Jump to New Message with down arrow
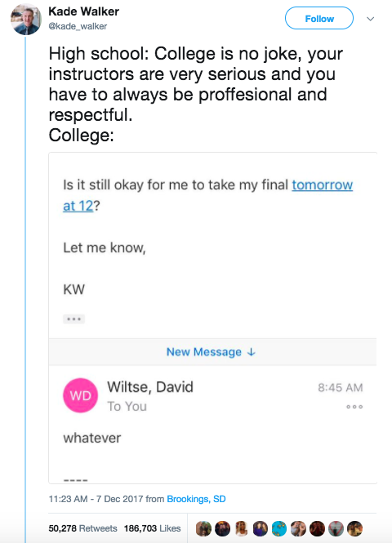This screenshot has width=392, height=543. pyautogui.click(x=211, y=352)
